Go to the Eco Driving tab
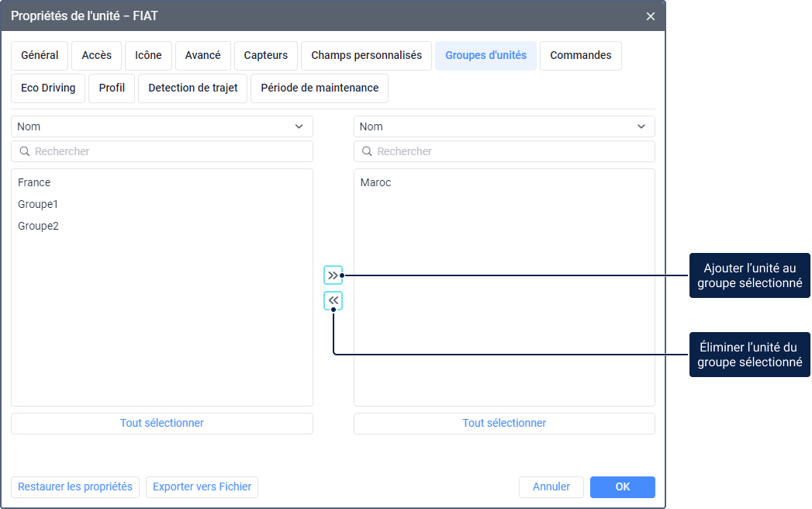The image size is (812, 509). [x=48, y=88]
